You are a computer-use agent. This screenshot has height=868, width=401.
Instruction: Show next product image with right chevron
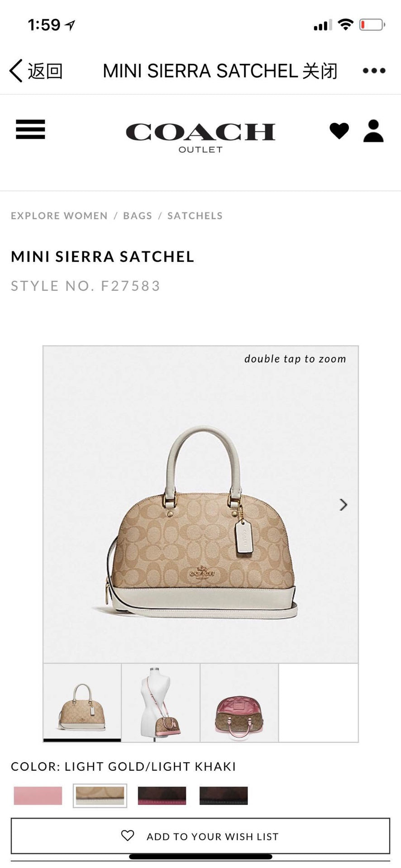[344, 505]
